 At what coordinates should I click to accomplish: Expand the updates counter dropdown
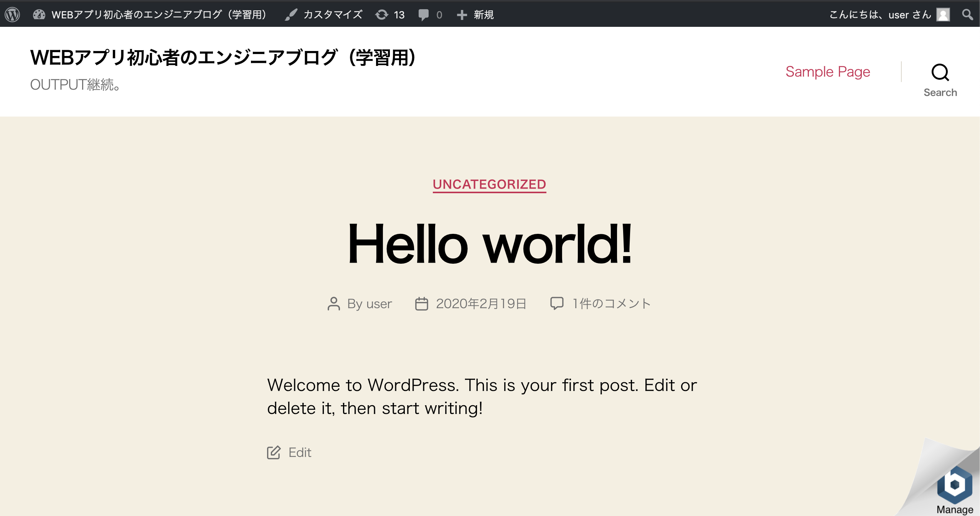point(389,13)
